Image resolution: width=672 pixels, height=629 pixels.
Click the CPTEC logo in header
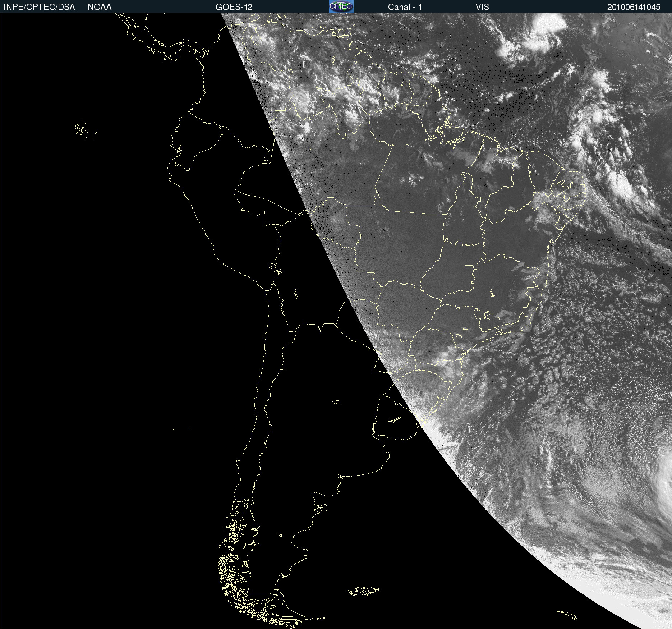[x=341, y=6]
